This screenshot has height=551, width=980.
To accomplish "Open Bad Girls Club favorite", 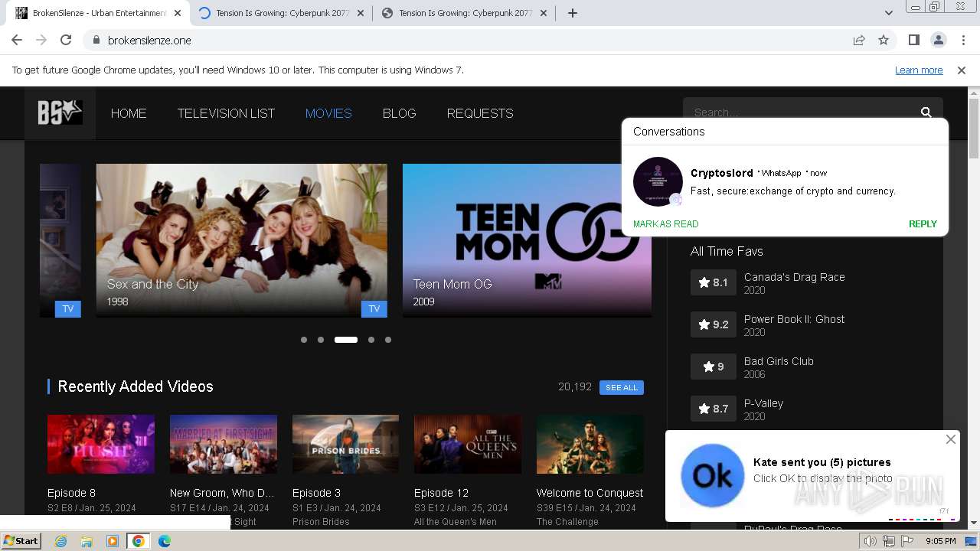I will coord(779,361).
